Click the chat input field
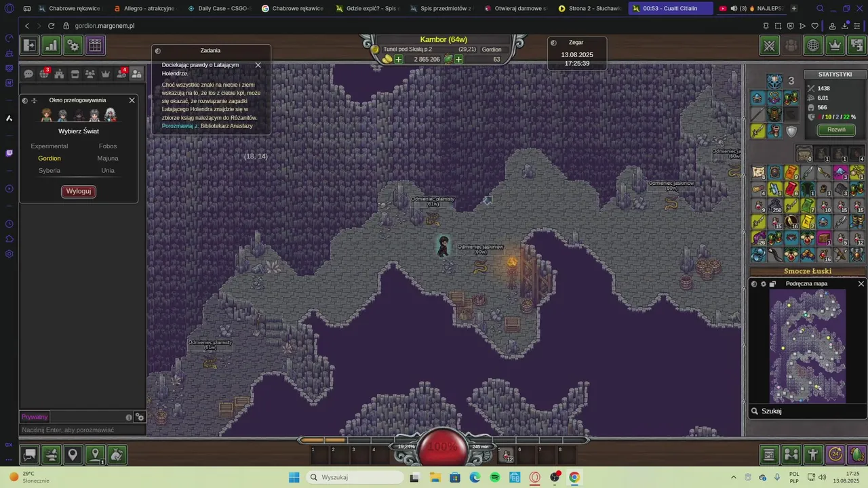This screenshot has width=868, height=488. 83,430
